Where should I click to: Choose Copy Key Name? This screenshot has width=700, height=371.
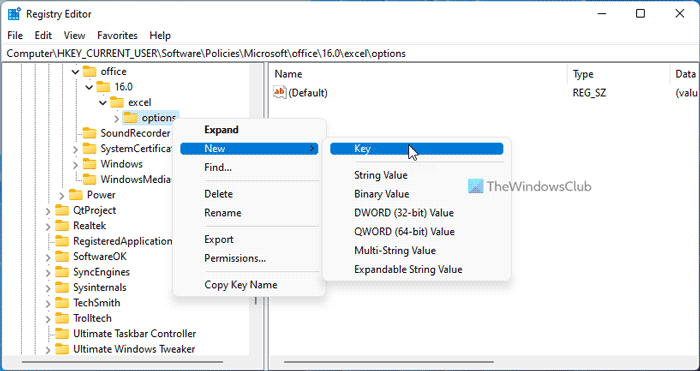tap(249, 285)
